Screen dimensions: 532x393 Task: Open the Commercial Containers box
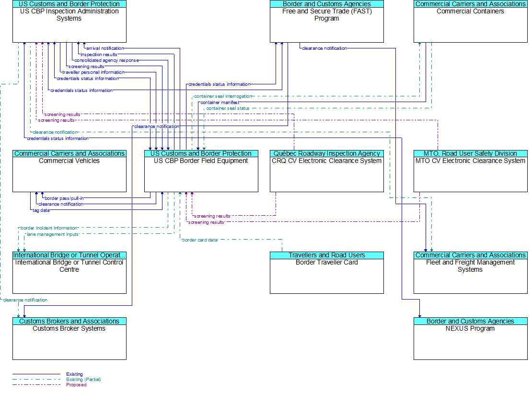point(471,22)
